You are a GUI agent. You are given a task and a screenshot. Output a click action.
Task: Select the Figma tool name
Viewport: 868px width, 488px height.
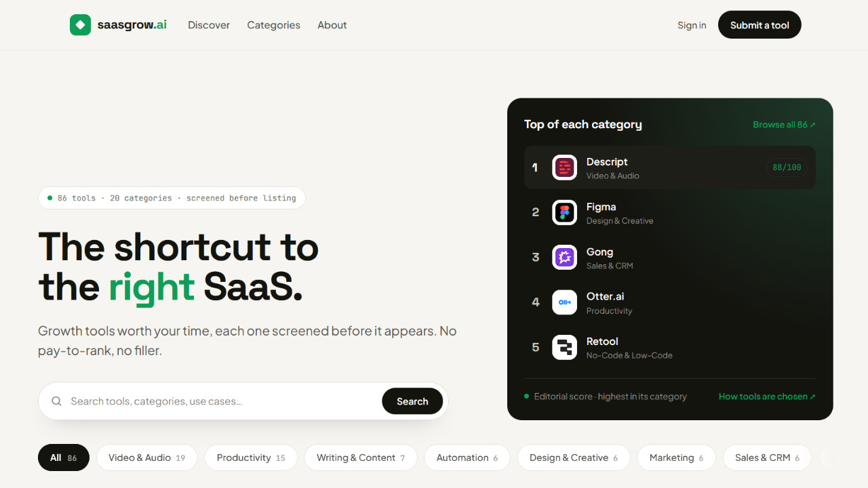601,207
